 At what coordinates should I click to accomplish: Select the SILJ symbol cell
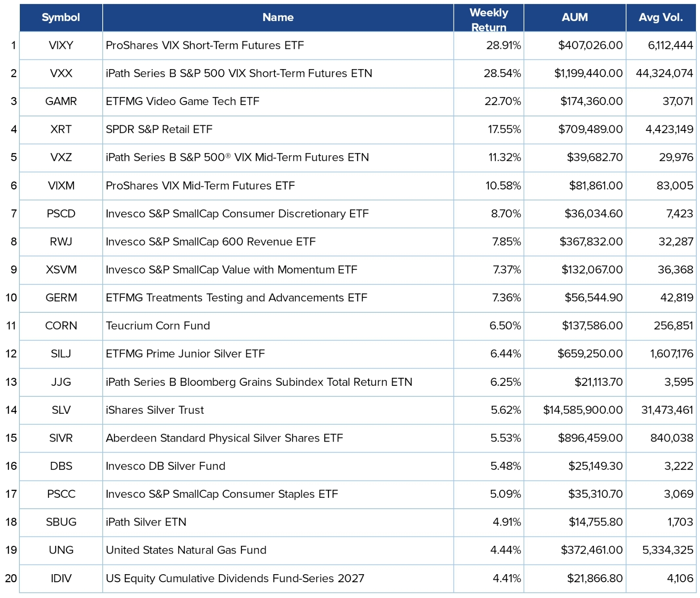pyautogui.click(x=61, y=354)
